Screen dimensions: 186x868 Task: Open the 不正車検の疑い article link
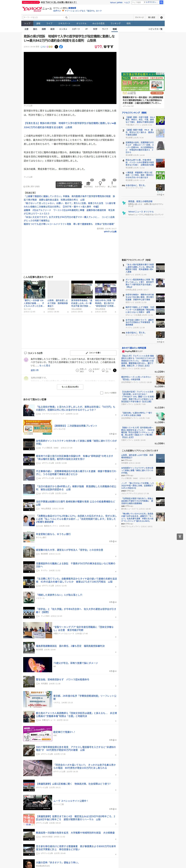coord(76,472)
